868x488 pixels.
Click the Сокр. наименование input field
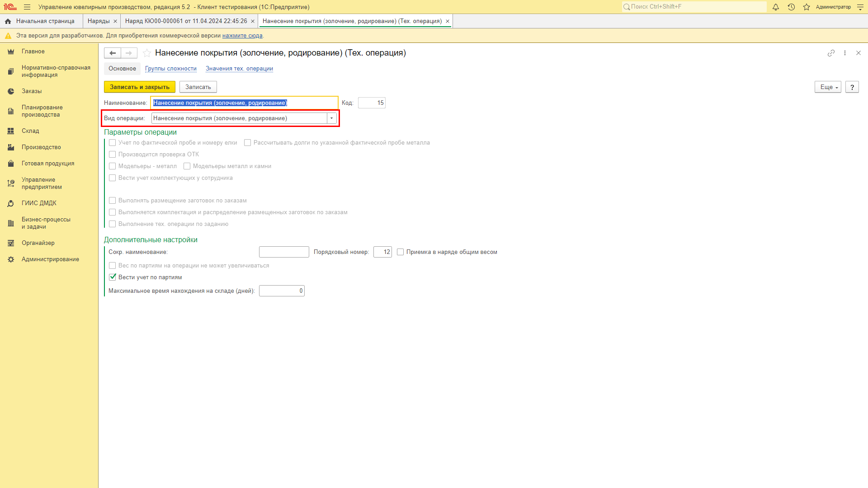[284, 251]
